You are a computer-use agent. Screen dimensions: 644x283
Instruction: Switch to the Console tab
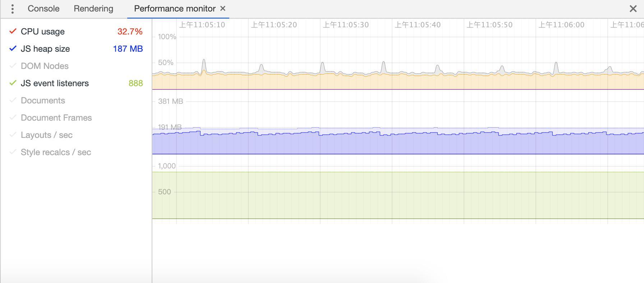click(43, 9)
